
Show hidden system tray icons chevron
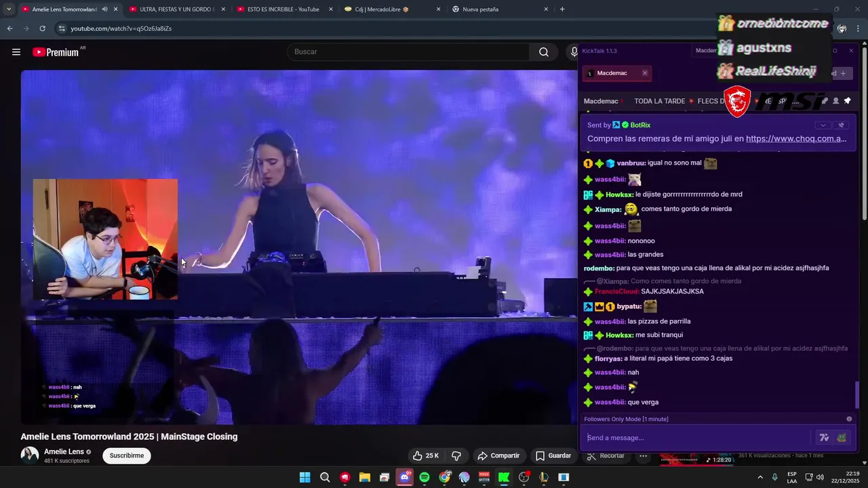coord(760,477)
